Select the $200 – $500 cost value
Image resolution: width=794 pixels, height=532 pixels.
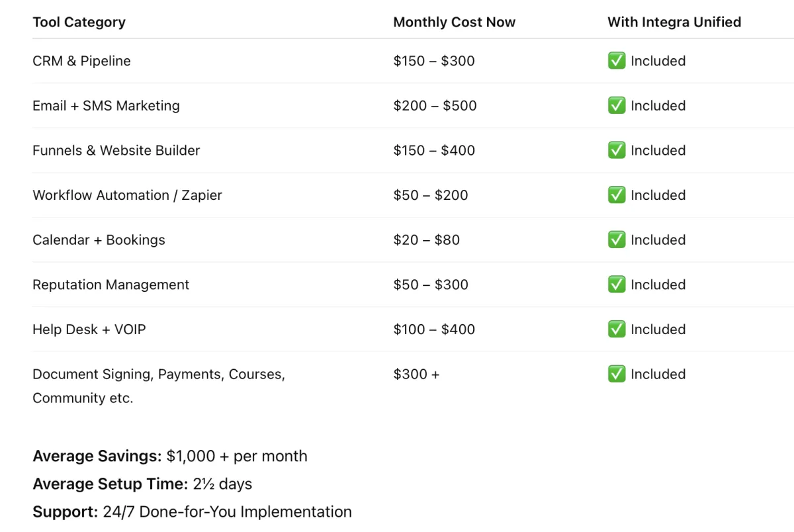click(x=435, y=106)
